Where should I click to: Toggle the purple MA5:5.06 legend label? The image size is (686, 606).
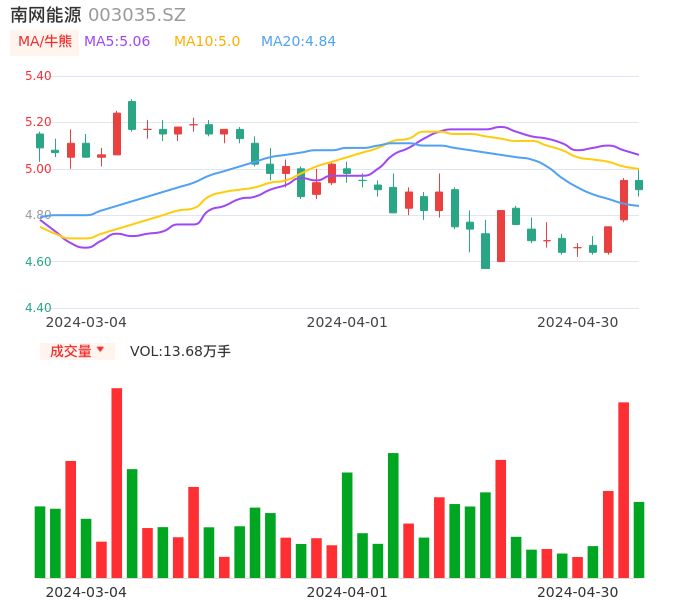(x=117, y=42)
